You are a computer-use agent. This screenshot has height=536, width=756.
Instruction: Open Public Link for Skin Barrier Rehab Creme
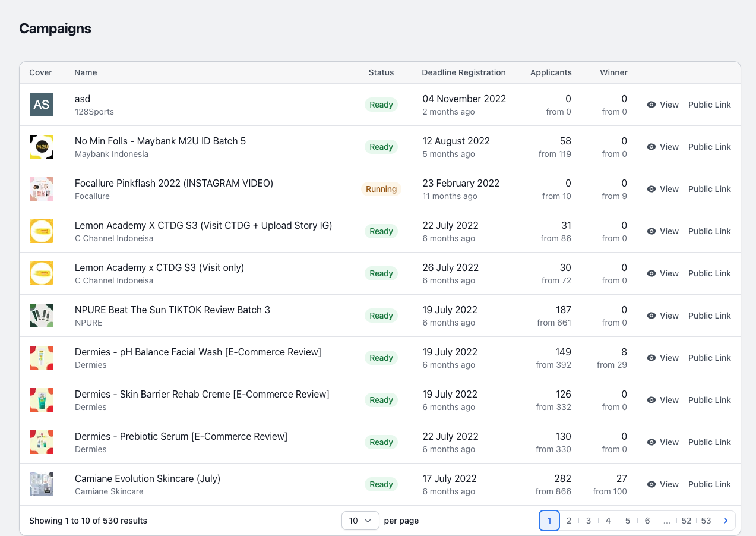tap(710, 400)
